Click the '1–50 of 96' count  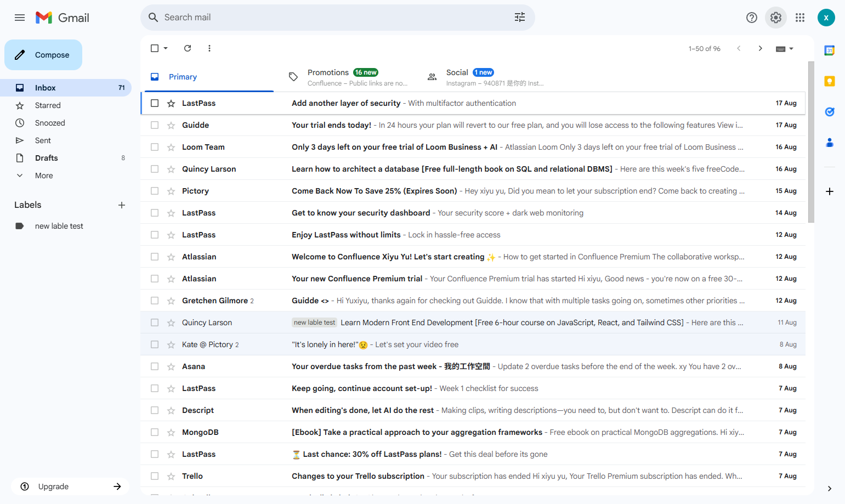[x=705, y=49]
